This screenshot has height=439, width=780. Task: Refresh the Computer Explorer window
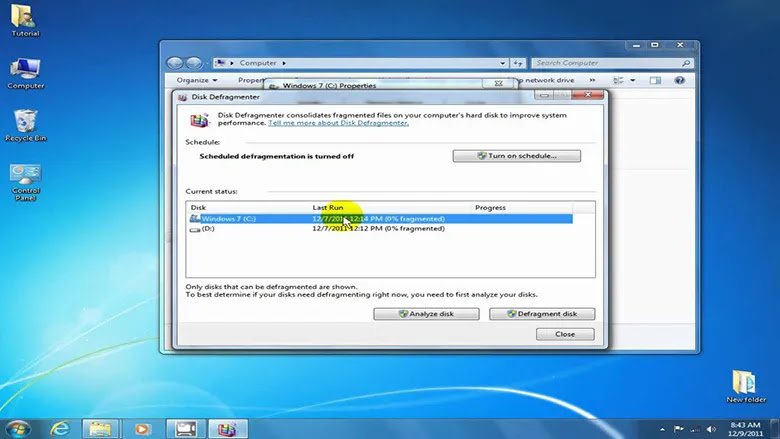[518, 63]
